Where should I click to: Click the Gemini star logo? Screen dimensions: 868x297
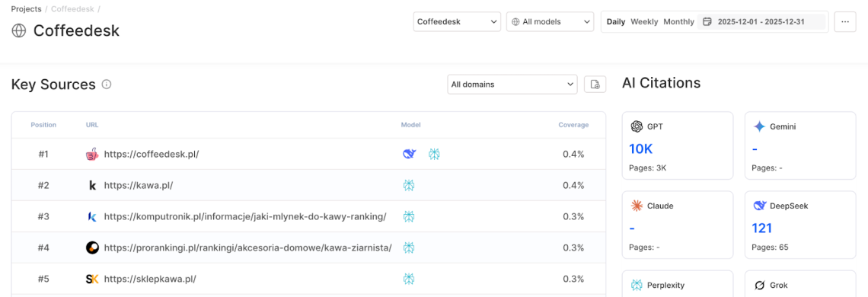[x=760, y=126]
